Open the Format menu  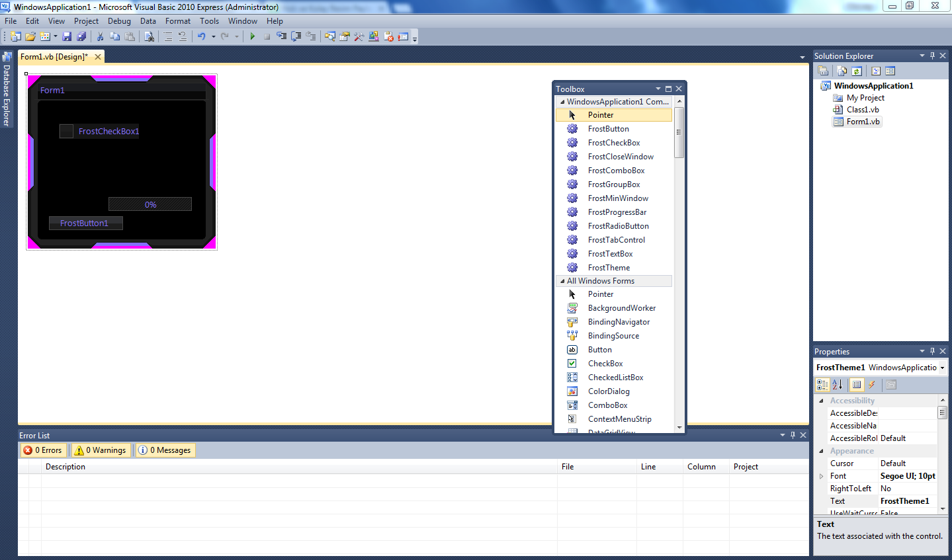(178, 21)
